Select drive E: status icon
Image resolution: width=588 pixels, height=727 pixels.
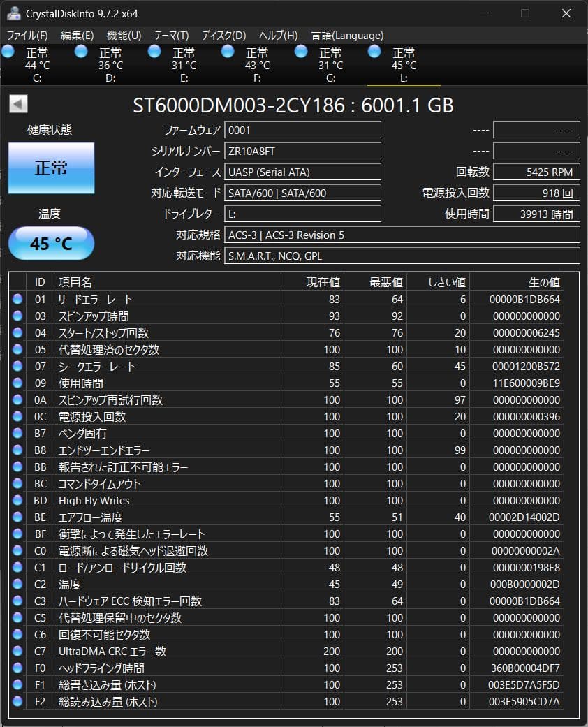pyautogui.click(x=154, y=51)
